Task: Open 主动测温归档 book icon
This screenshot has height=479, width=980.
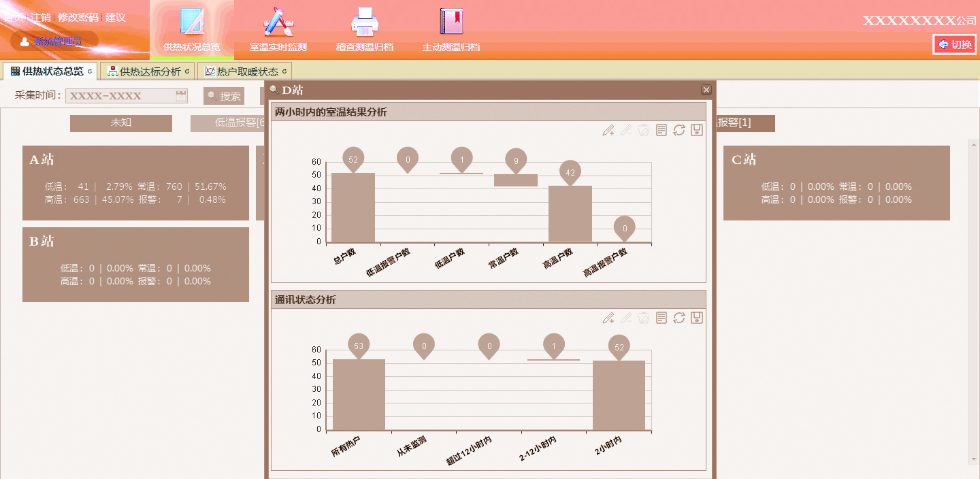Action: click(451, 23)
